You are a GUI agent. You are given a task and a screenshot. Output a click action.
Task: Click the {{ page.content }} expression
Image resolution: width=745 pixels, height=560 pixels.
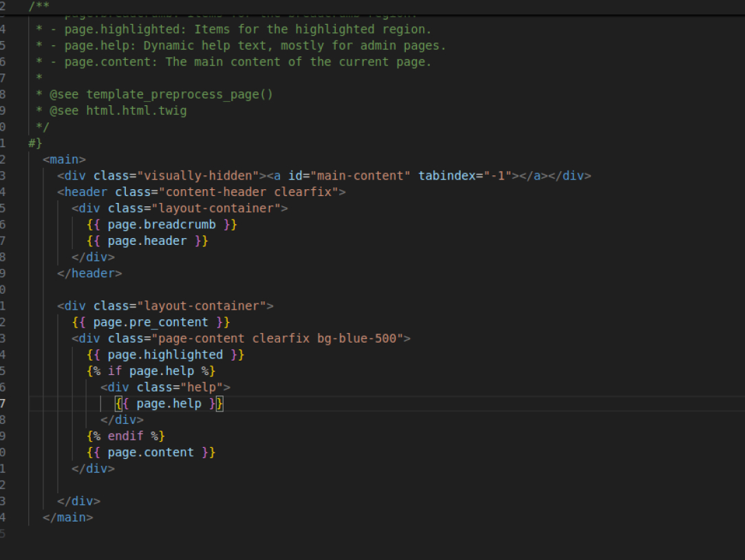[151, 452]
